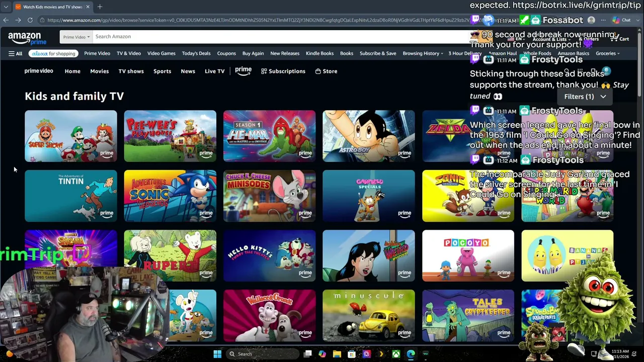Viewport: 644px width, 362px height.
Task: Reload the page with the refresh icon
Action: pyautogui.click(x=30, y=20)
